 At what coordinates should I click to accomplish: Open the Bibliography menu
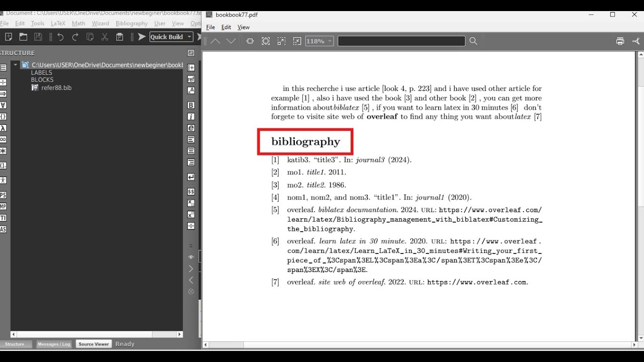[x=132, y=23]
